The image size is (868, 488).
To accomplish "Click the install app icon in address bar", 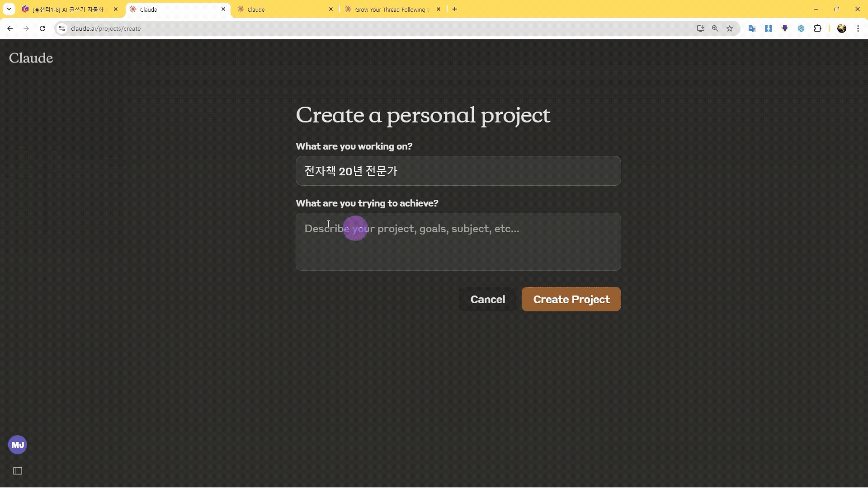I will coord(700,28).
